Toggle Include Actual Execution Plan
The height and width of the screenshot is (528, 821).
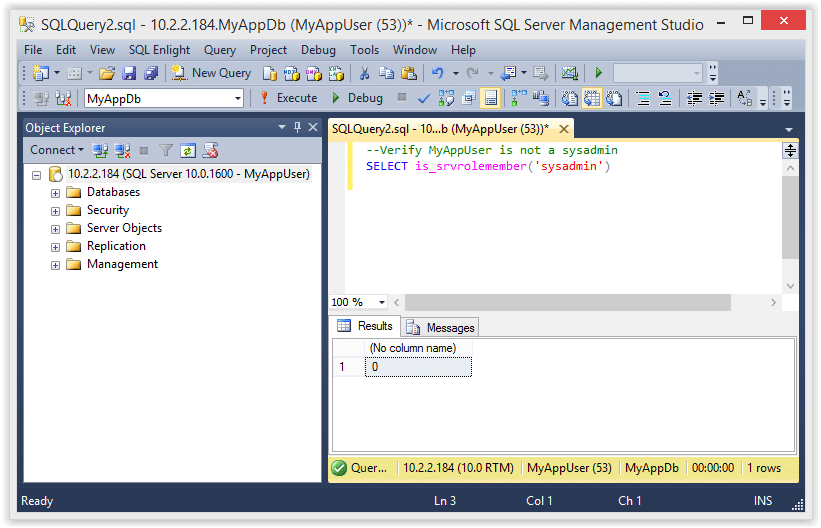519,98
